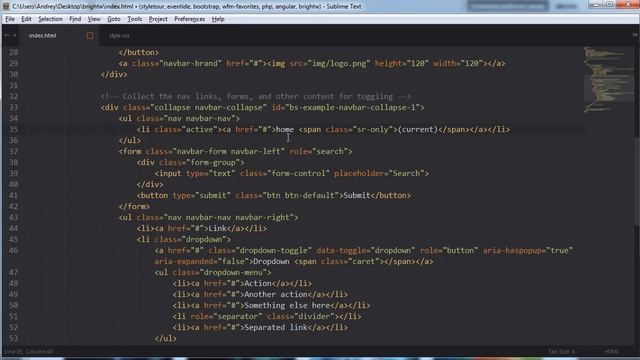Viewport: 640px width, 360px height.
Task: Click the 'Action' link text on line 48
Action: (258, 284)
